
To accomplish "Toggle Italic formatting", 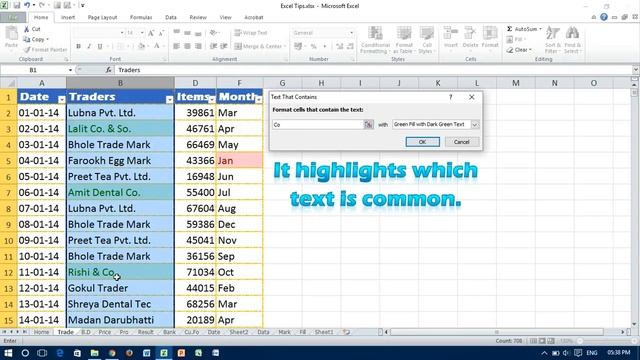I will (x=89, y=47).
